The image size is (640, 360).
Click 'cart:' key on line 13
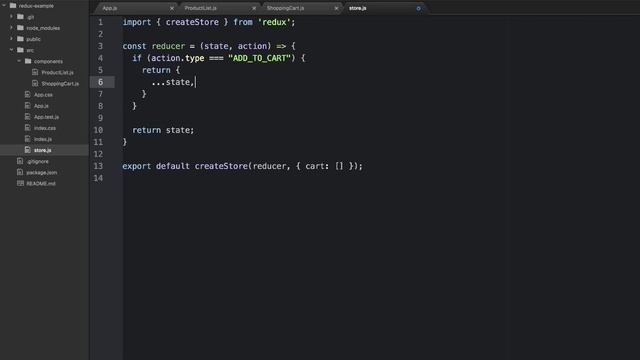tap(317, 166)
